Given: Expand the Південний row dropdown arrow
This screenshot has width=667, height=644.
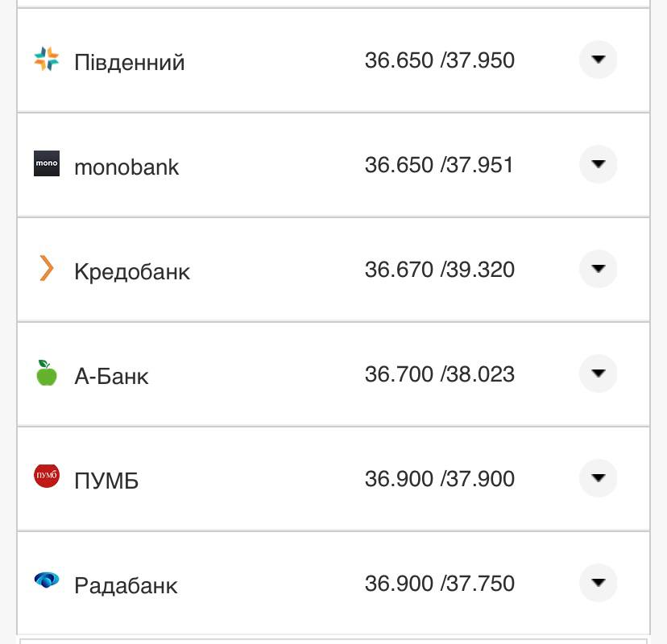Looking at the screenshot, I should point(598,60).
